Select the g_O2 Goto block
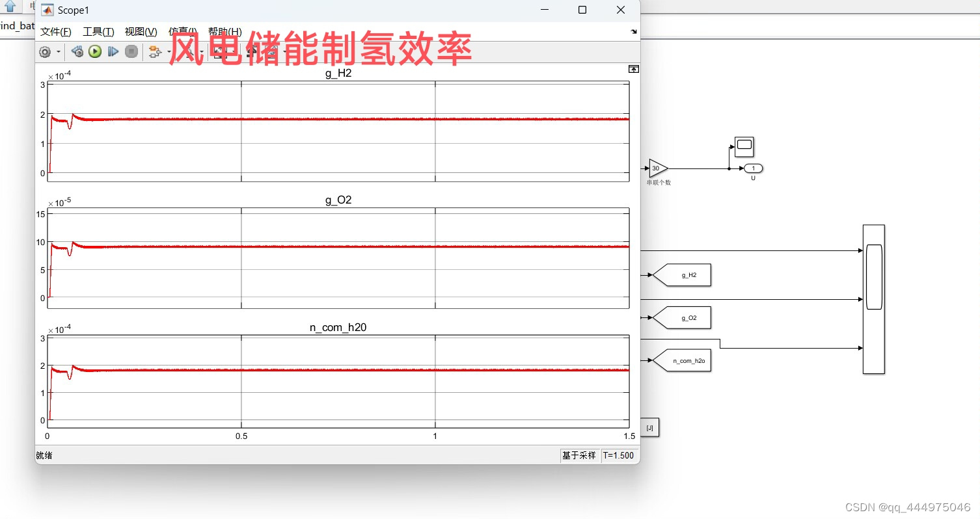 click(681, 318)
